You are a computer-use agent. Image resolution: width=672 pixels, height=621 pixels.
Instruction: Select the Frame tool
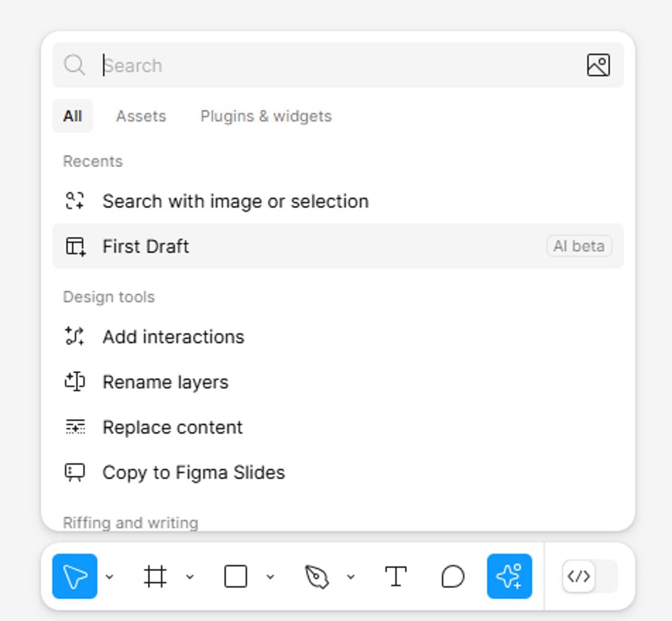[x=155, y=576]
